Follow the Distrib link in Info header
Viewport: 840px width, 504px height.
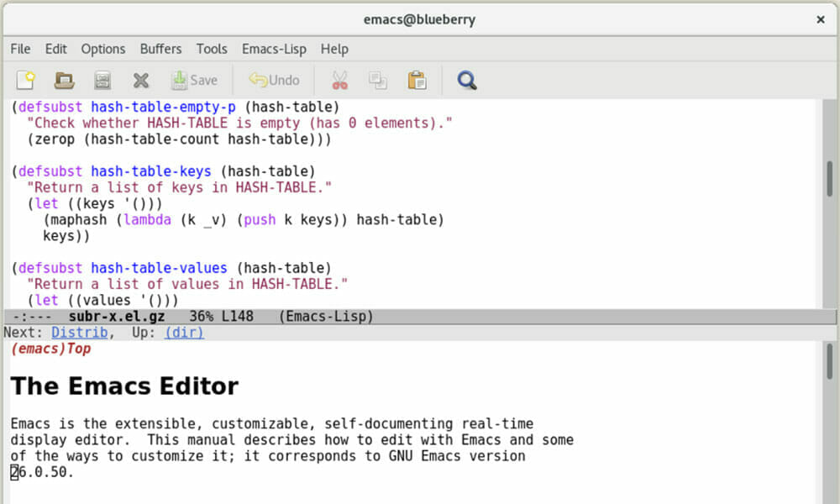80,333
